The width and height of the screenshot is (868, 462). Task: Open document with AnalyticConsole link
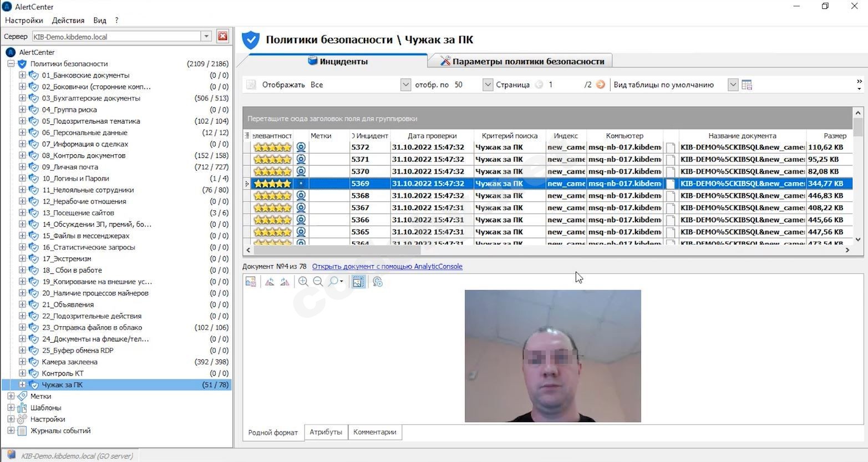[387, 266]
